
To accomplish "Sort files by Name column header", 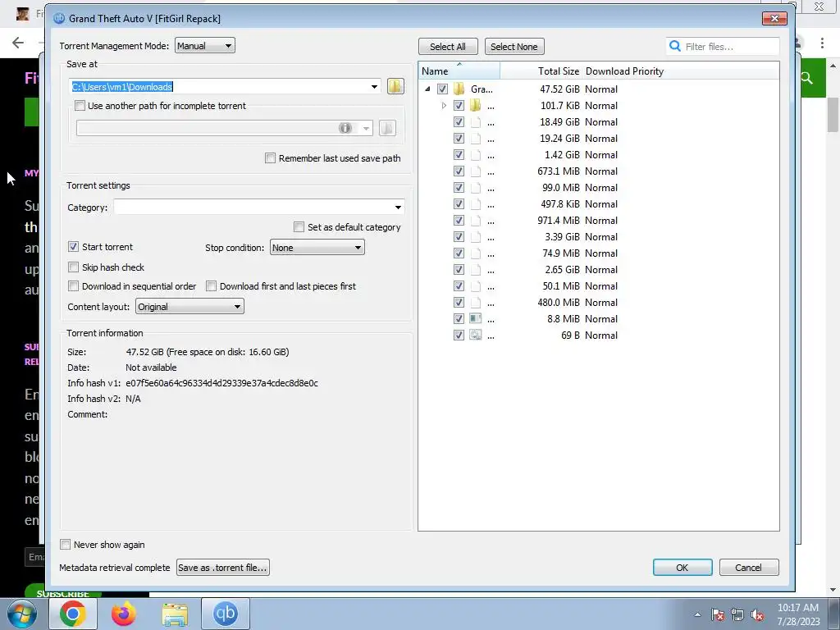I will pyautogui.click(x=459, y=71).
